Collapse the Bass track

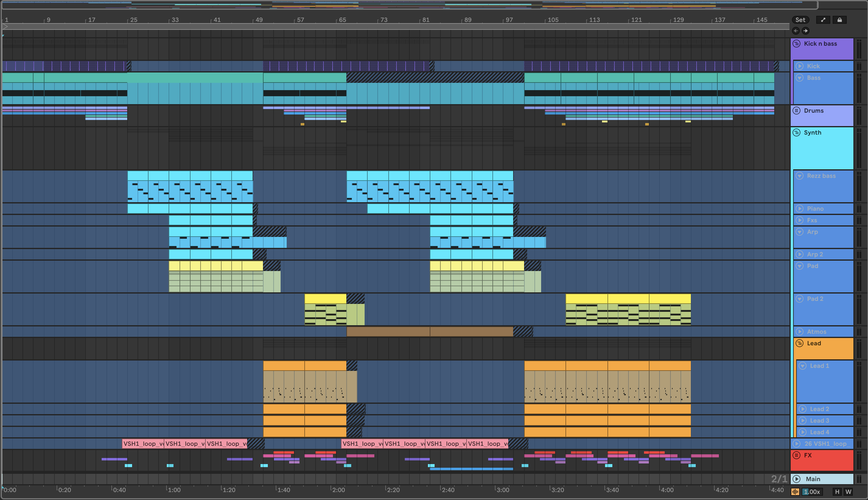[799, 78]
